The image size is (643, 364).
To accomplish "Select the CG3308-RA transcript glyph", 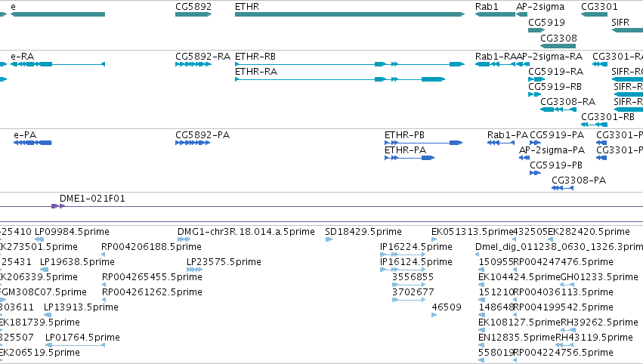I will tap(558, 110).
